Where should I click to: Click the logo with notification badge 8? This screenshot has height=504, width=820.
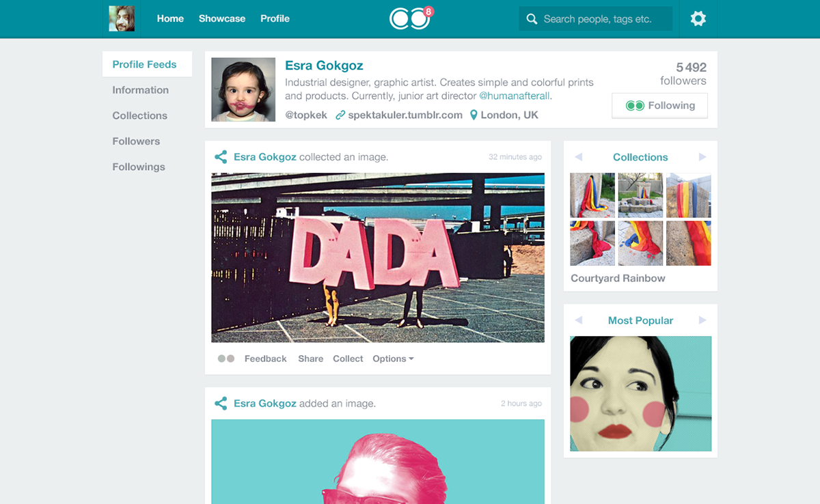(411, 18)
